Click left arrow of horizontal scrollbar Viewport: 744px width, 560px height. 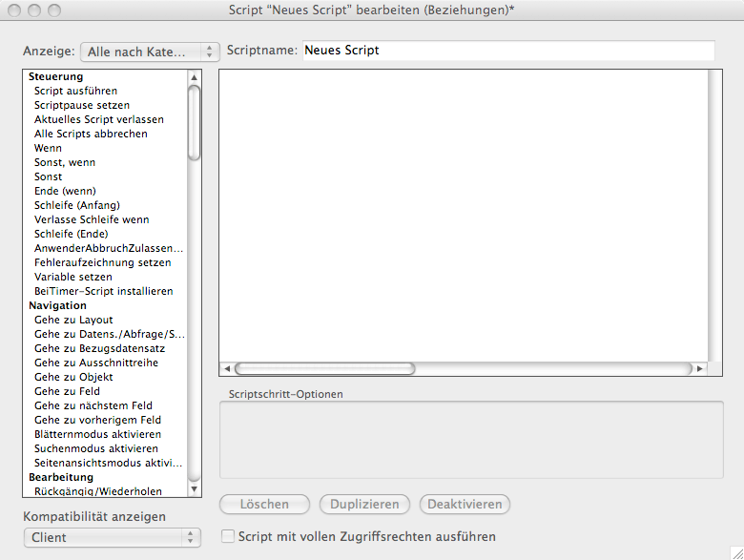pos(226,368)
